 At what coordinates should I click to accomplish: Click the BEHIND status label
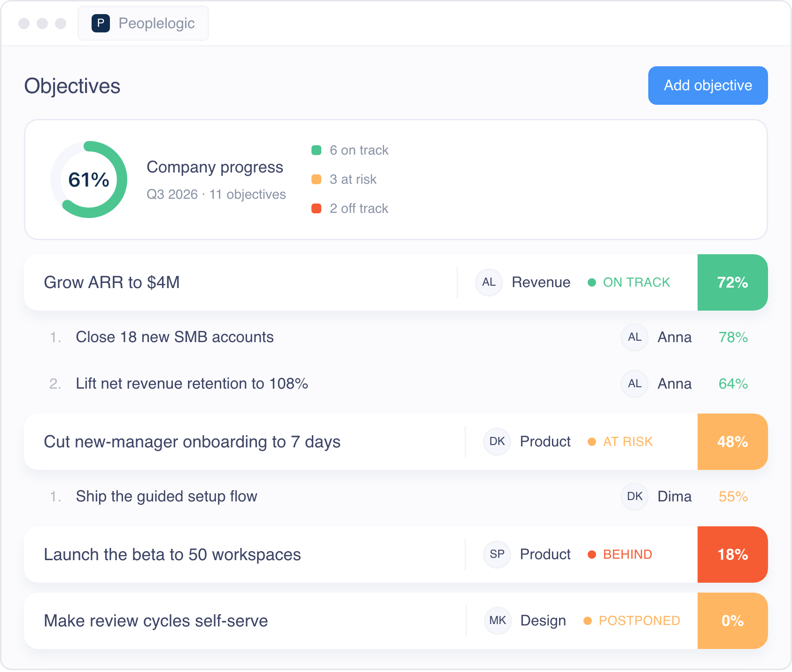(628, 555)
